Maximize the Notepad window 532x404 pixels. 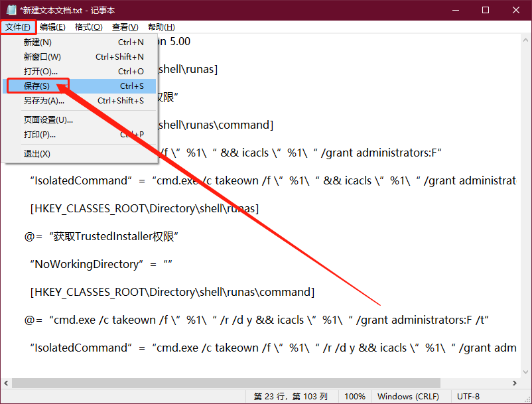point(486,10)
